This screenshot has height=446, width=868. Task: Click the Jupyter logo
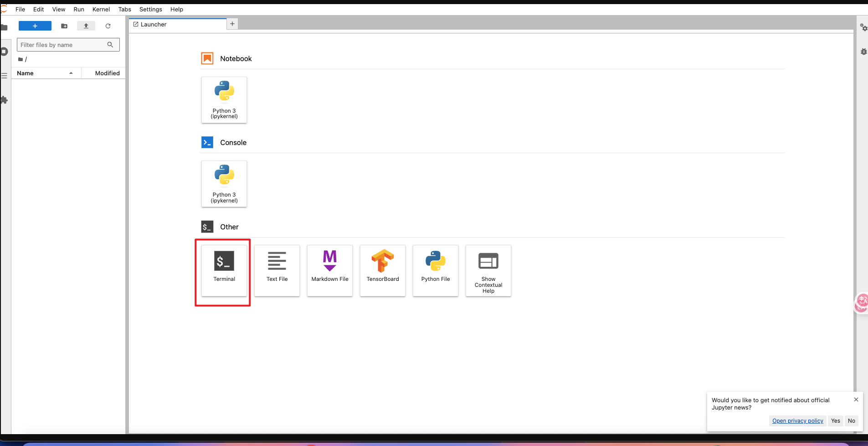(x=4, y=9)
